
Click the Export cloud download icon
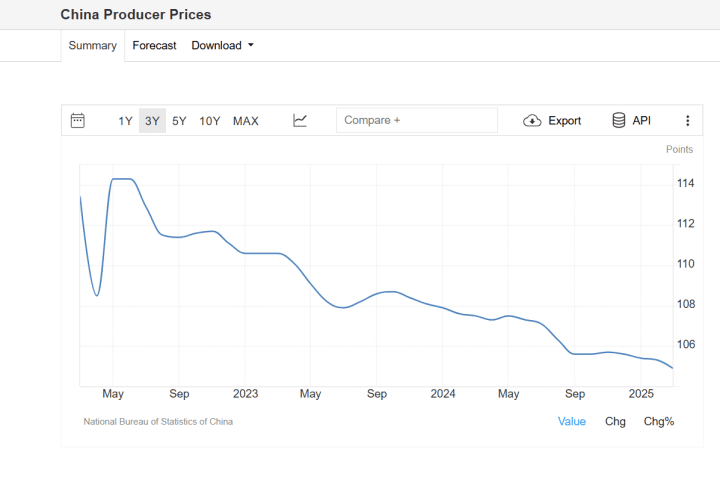click(x=532, y=121)
